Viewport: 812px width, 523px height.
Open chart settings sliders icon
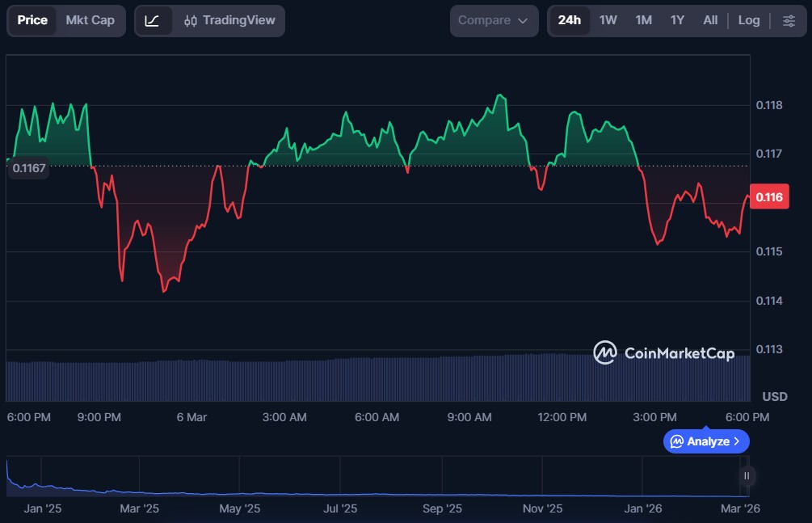[789, 20]
